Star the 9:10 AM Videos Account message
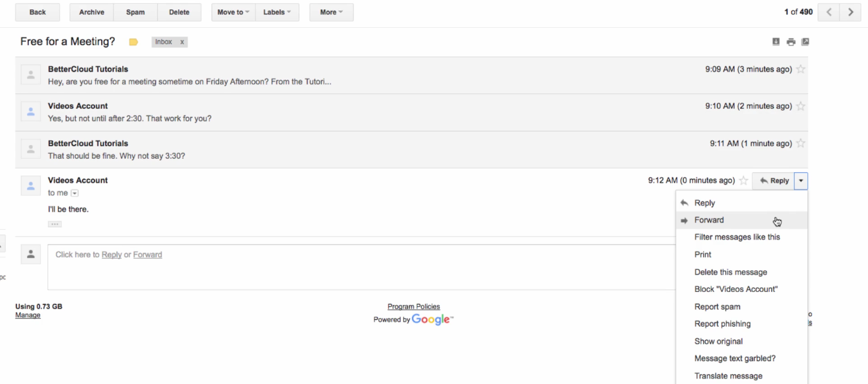The image size is (868, 384). point(801,106)
